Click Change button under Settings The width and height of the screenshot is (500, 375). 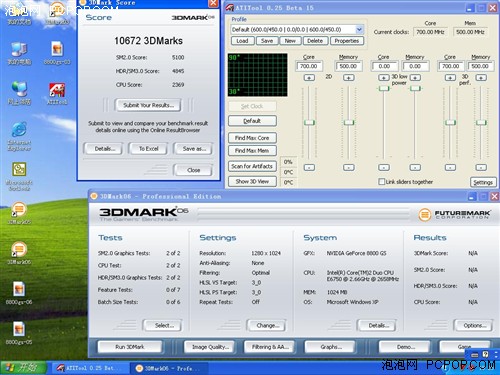click(x=266, y=325)
